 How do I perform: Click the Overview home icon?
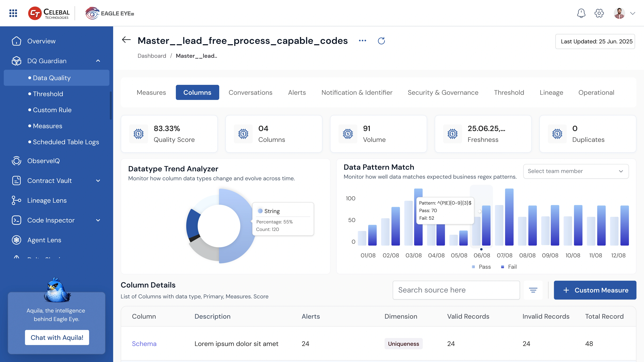coord(17,41)
